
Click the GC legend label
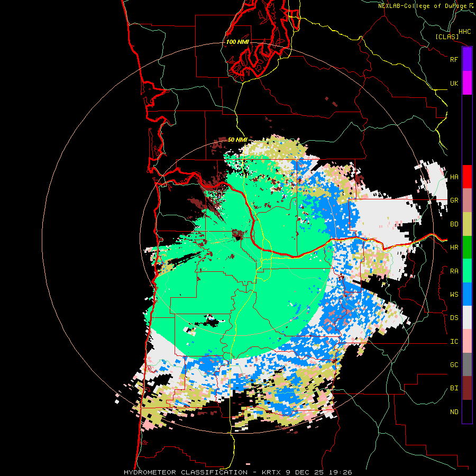[454, 365]
